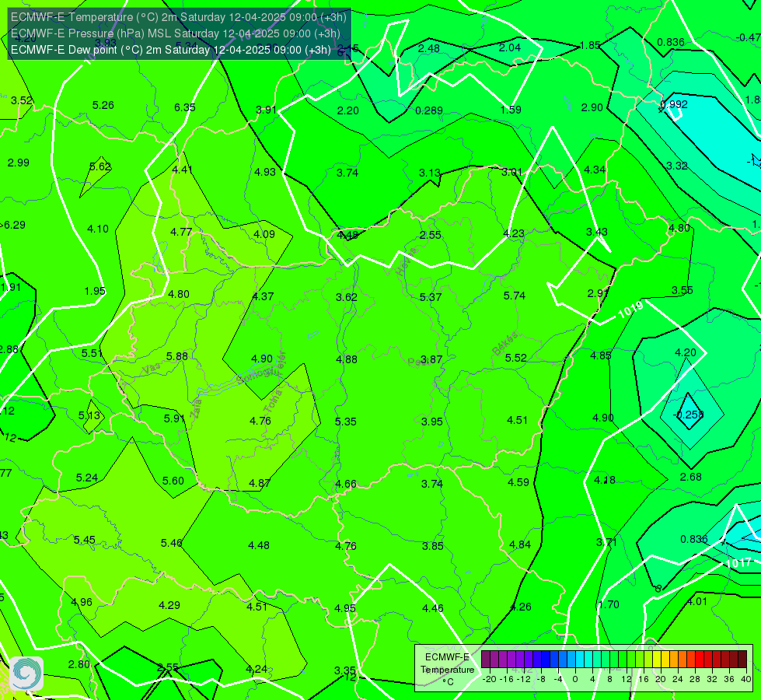Click the 5.88 temperature value
Screen dimensions: 761x700
[x=176, y=356]
